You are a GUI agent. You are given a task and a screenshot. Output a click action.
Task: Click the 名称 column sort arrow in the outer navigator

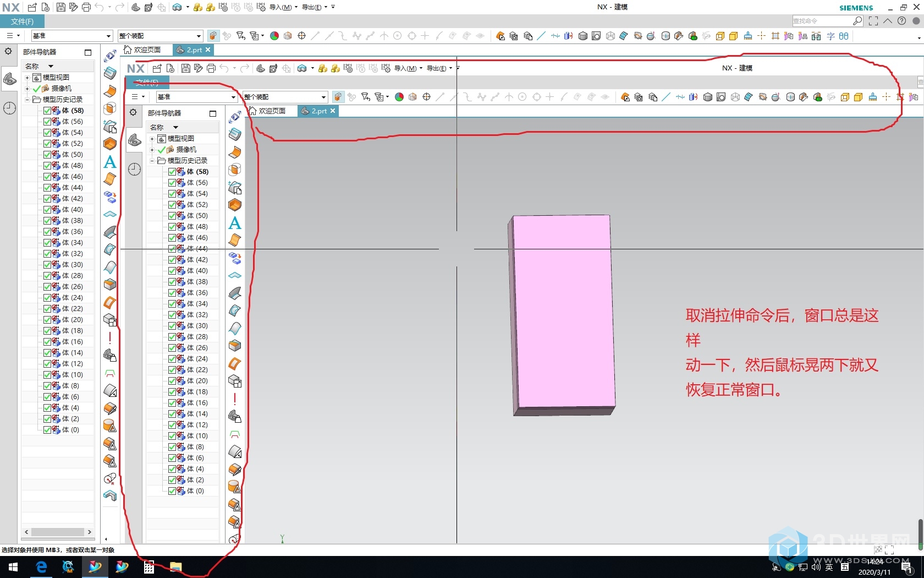(x=51, y=66)
